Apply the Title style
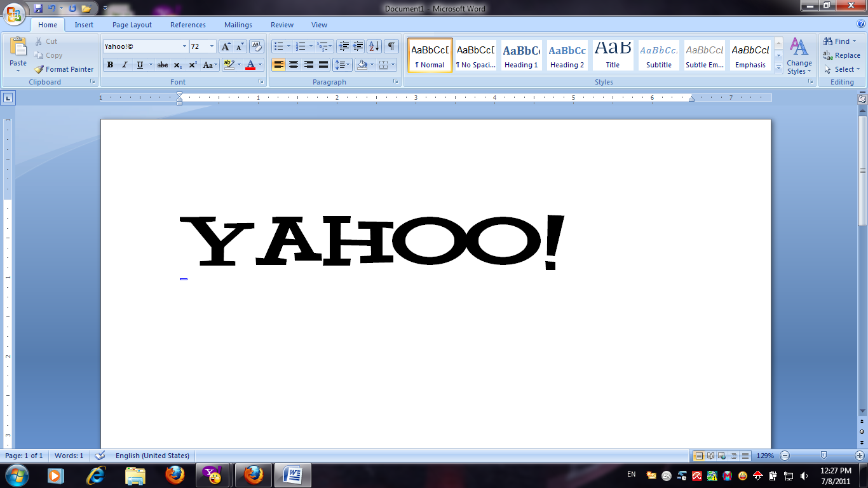The height and width of the screenshot is (488, 868). click(x=613, y=55)
